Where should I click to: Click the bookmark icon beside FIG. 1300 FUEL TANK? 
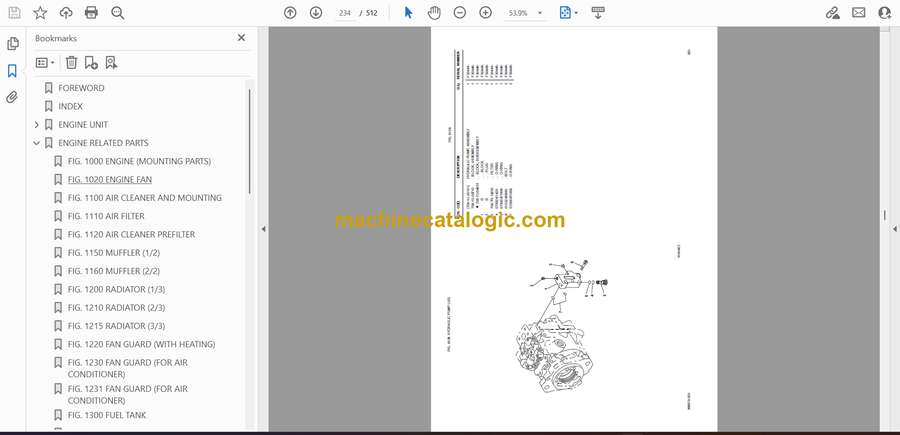58,415
